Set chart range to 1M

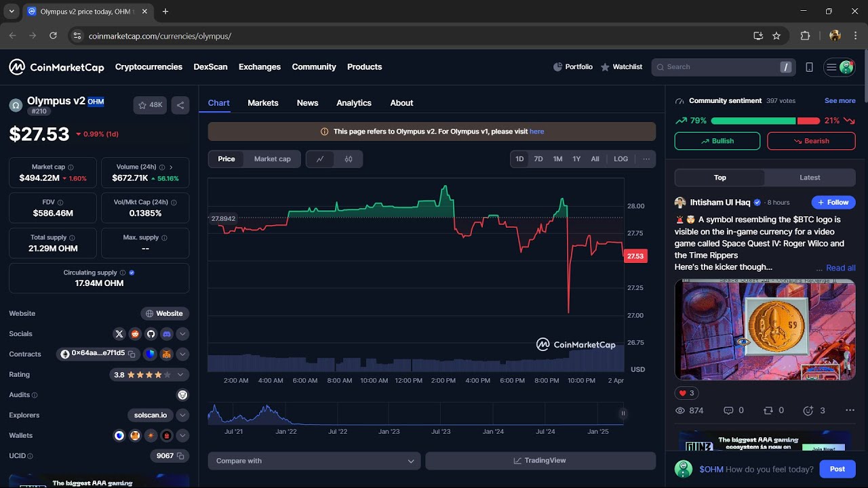(557, 159)
